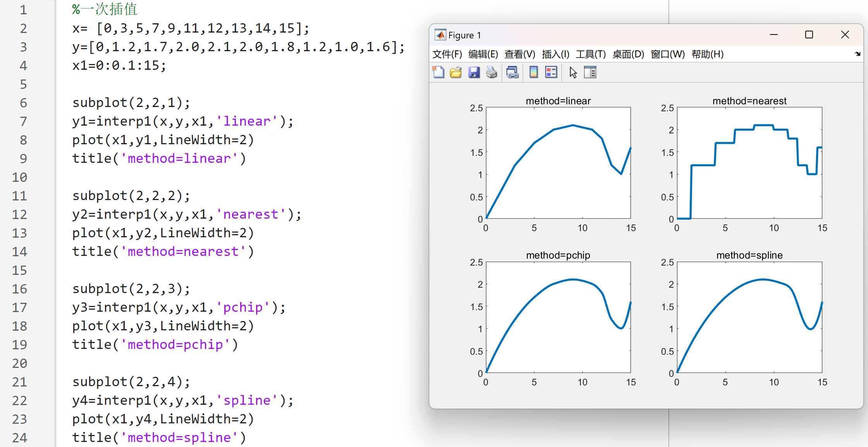Click the 'subplot(2,2,2);' code line

[x=131, y=196]
